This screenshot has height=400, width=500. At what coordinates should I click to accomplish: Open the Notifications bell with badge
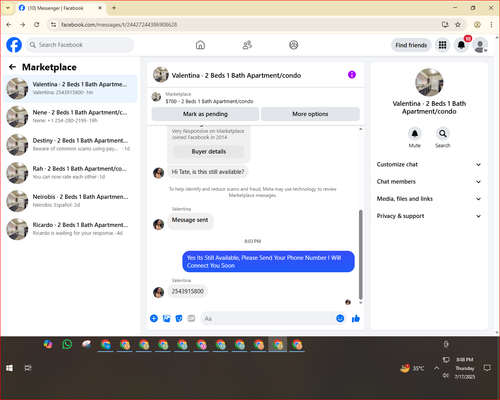(461, 45)
